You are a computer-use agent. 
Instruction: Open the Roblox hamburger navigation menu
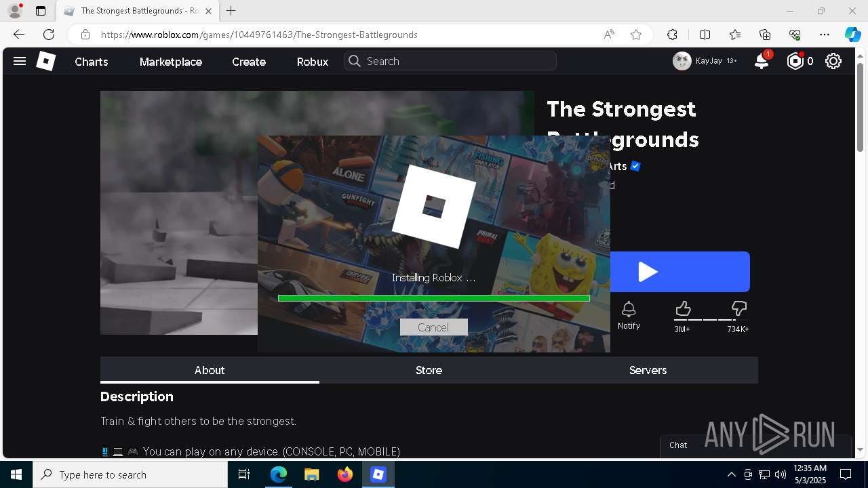[x=20, y=61]
